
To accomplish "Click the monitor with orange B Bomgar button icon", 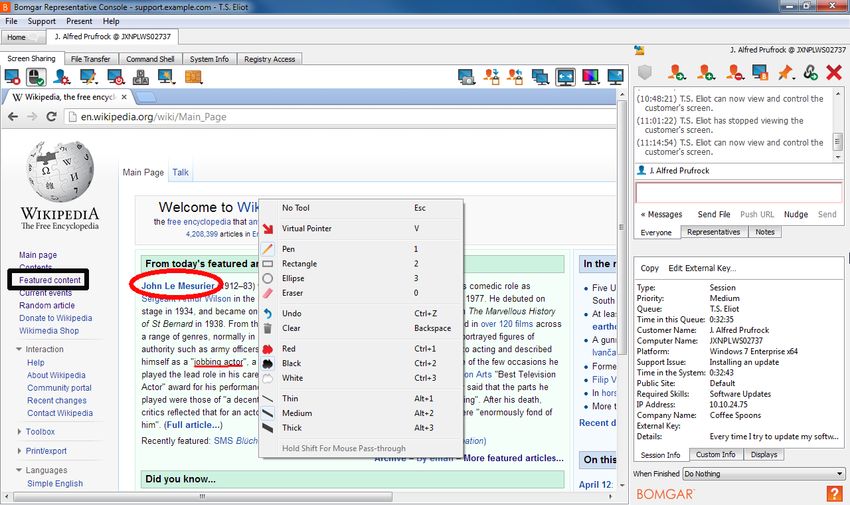I will (x=760, y=72).
